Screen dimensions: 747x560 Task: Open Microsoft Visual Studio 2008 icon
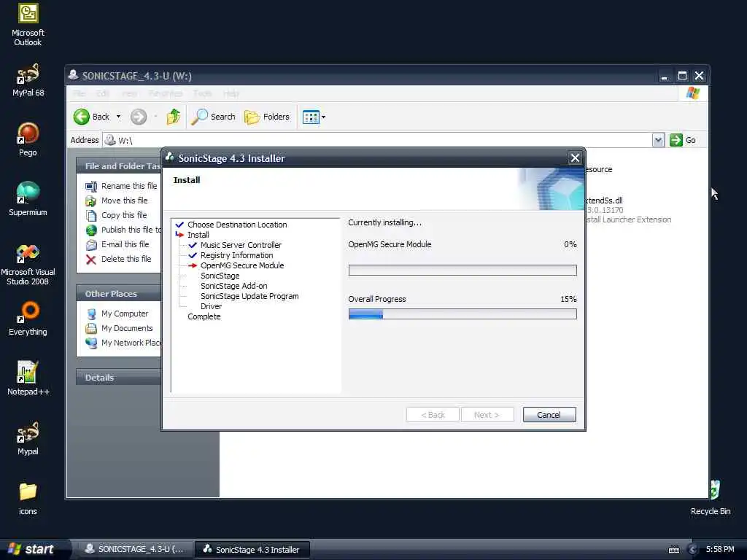click(28, 264)
